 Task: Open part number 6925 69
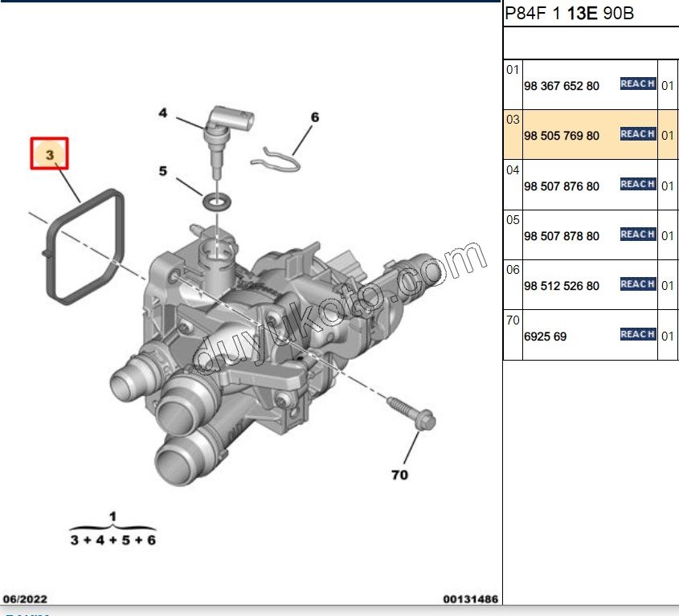[x=546, y=337]
